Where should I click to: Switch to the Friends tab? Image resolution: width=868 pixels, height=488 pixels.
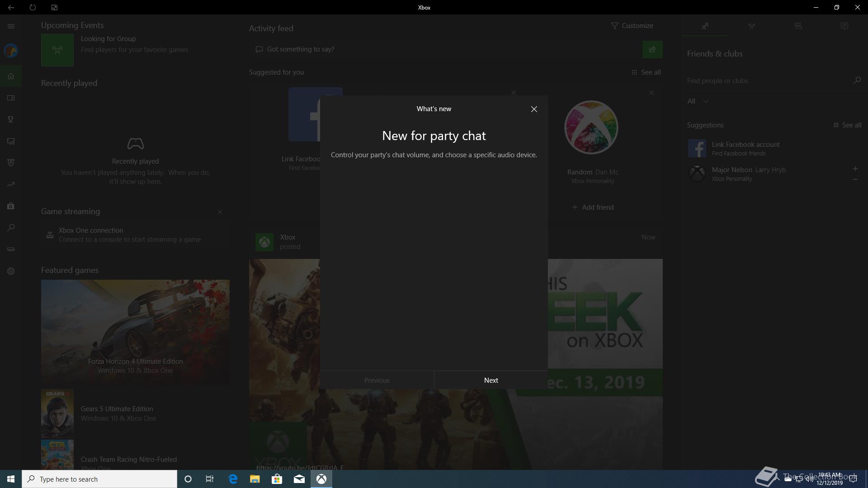point(705,26)
